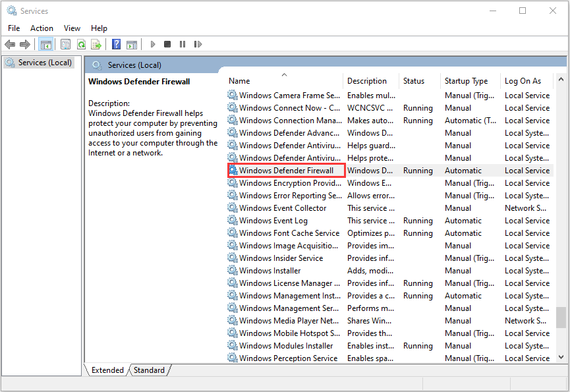Select the Windows Management Ser... service name

tap(289, 308)
